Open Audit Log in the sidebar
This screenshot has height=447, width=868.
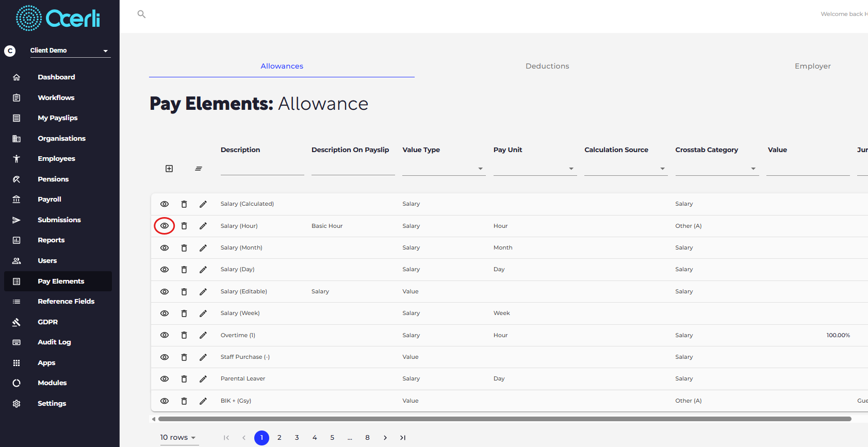point(58,342)
